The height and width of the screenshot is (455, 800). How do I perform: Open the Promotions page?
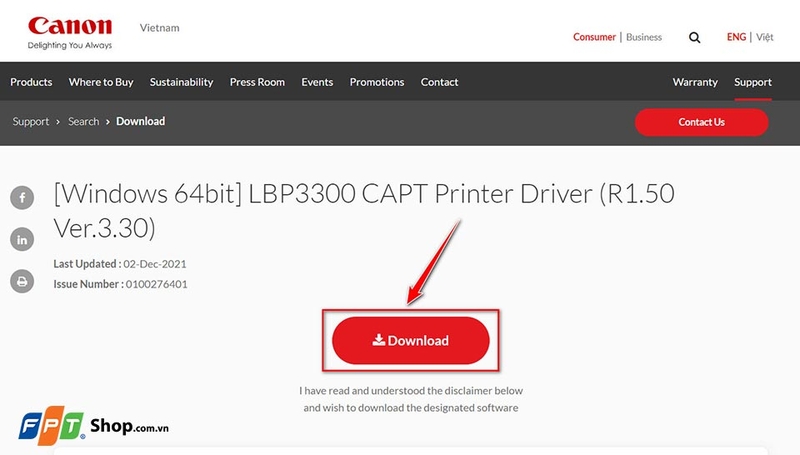pyautogui.click(x=377, y=82)
